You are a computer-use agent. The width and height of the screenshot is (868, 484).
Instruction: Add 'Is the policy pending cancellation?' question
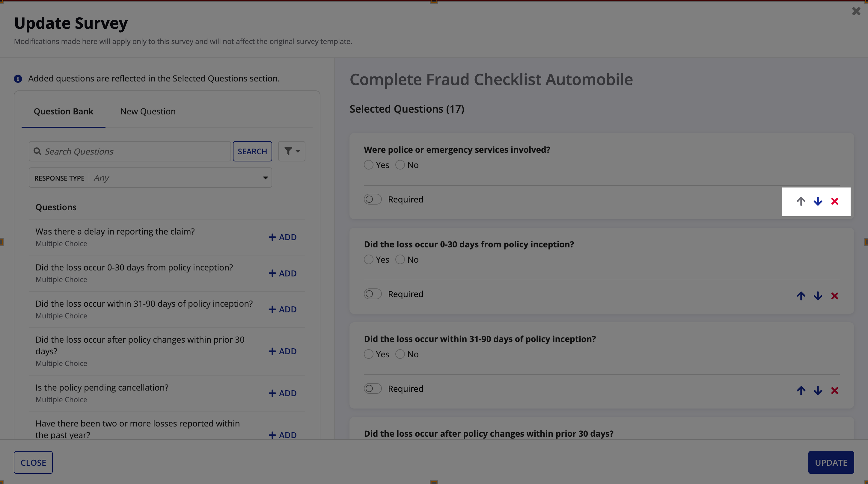pyautogui.click(x=282, y=393)
